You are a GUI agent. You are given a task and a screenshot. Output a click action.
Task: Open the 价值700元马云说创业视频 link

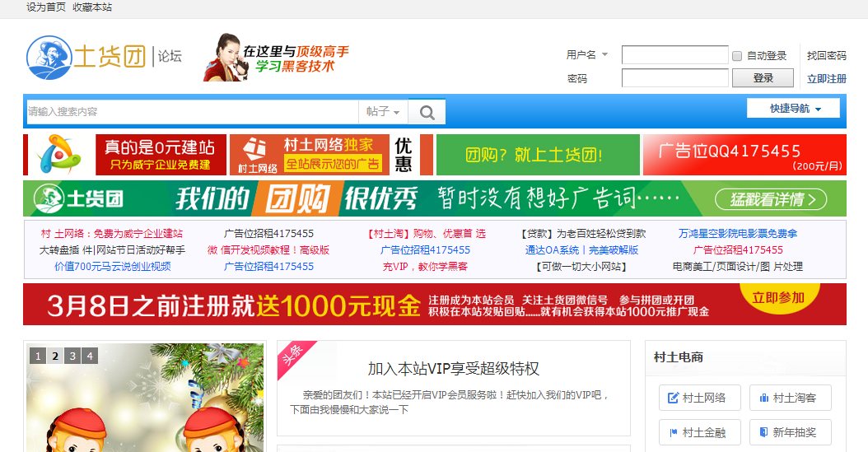coord(112,267)
